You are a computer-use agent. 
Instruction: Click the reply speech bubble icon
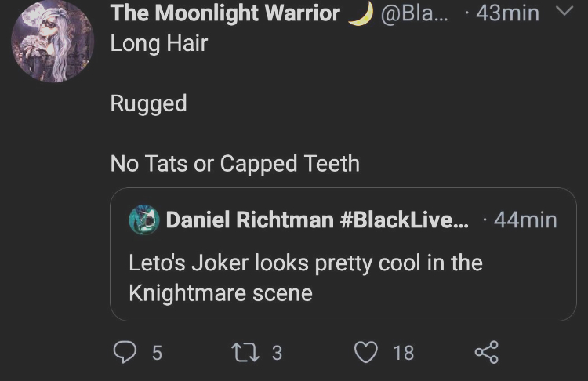(x=125, y=353)
